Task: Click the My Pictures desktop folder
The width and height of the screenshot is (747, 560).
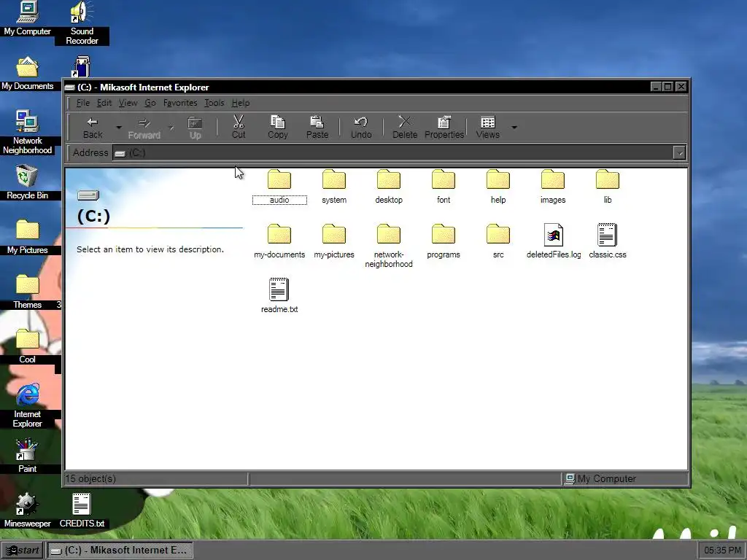Action: coord(27,237)
